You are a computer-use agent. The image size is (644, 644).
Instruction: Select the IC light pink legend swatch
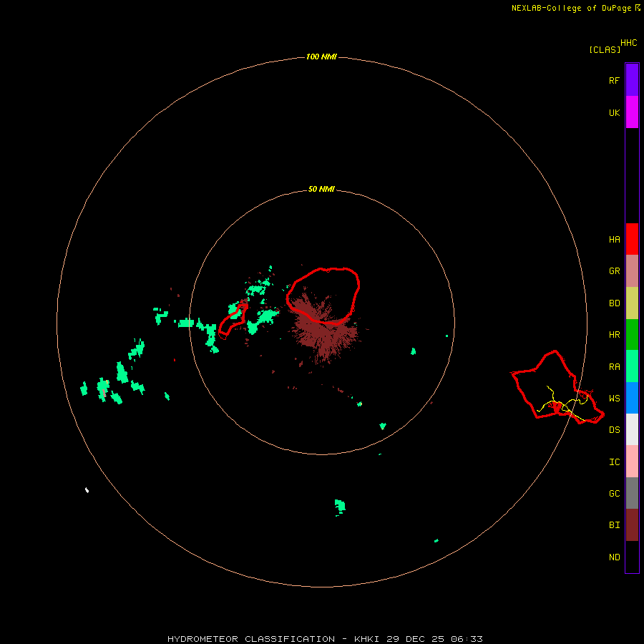[632, 462]
